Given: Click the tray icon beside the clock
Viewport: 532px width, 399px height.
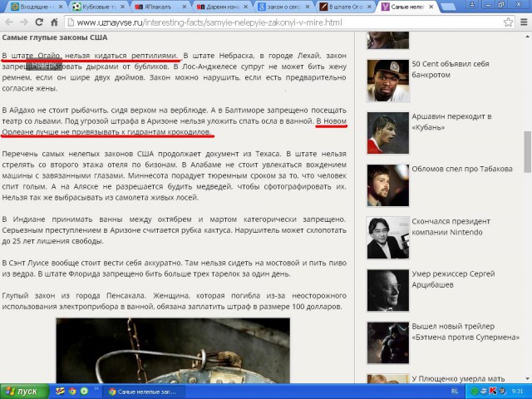Looking at the screenshot, I should tap(502, 392).
